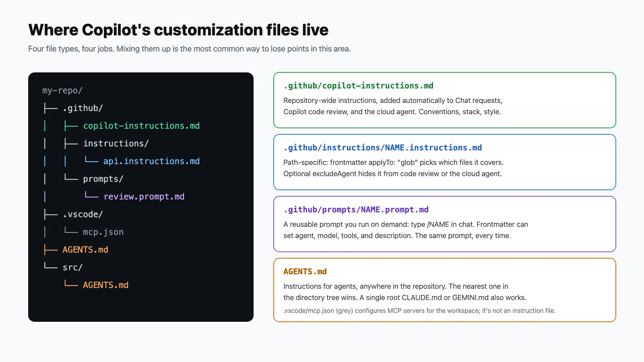This screenshot has height=362, width=644.
Task: Select root-level AGENTS.md in the tree
Action: (85, 250)
